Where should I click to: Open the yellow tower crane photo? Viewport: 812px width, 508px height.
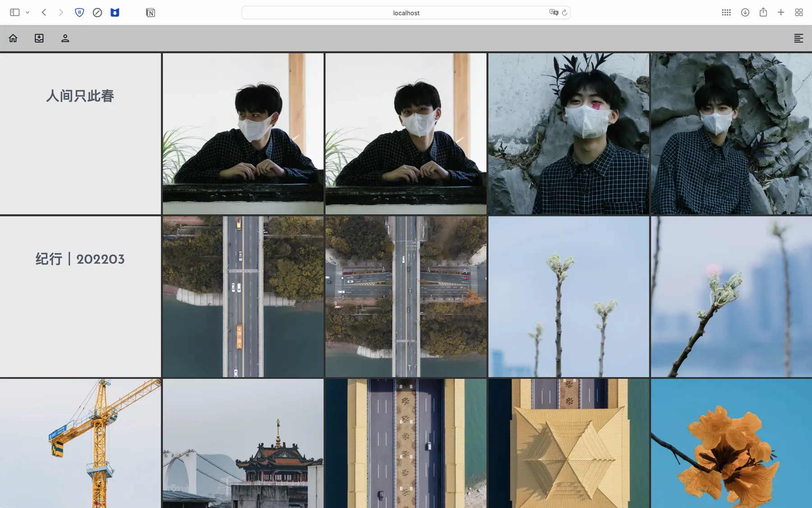pyautogui.click(x=80, y=443)
